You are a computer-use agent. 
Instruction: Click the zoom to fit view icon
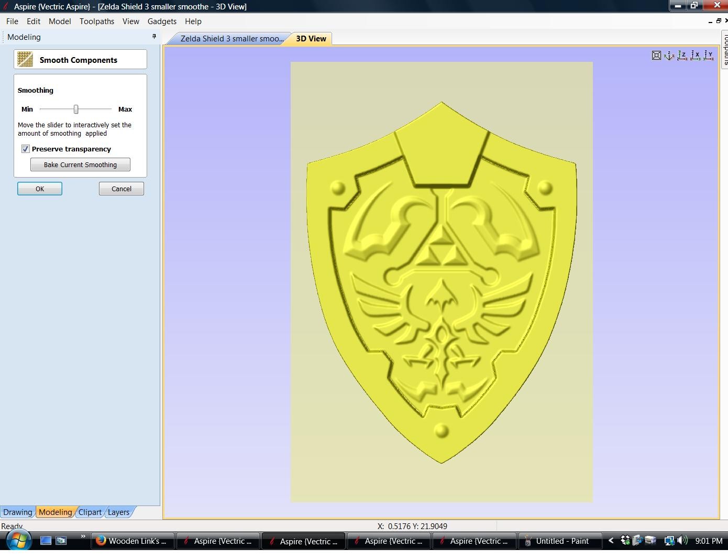[656, 55]
